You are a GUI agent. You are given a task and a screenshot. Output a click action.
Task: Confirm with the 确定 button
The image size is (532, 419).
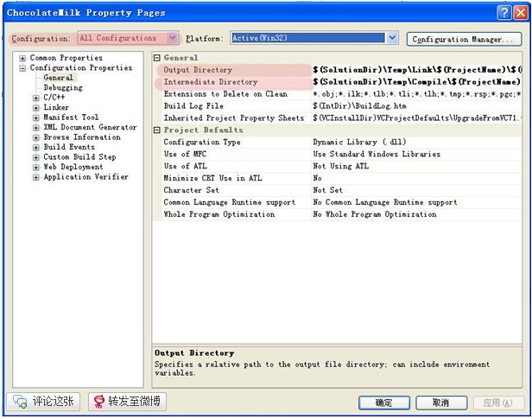tap(384, 403)
